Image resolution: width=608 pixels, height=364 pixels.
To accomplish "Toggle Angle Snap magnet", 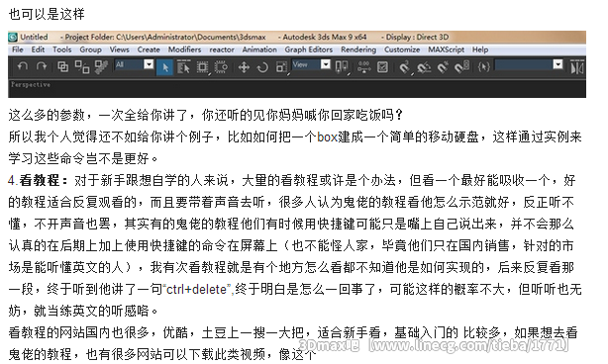I will (424, 67).
